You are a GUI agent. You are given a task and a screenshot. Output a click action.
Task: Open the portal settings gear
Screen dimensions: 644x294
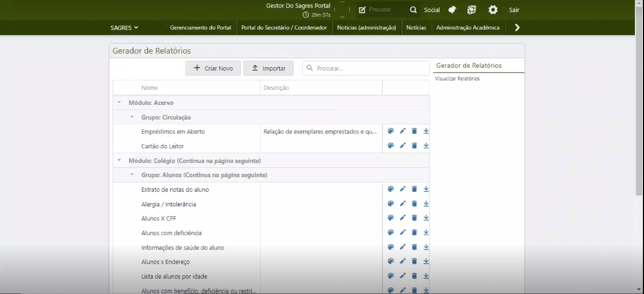tap(493, 10)
